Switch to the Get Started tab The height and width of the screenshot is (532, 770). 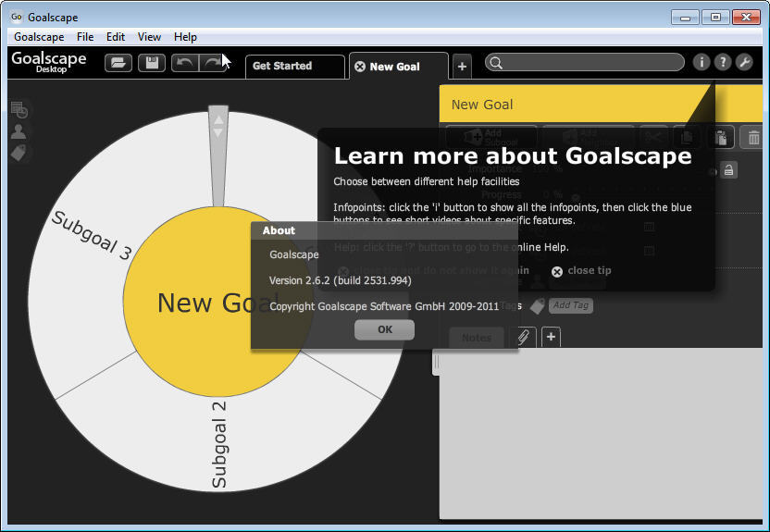point(294,67)
